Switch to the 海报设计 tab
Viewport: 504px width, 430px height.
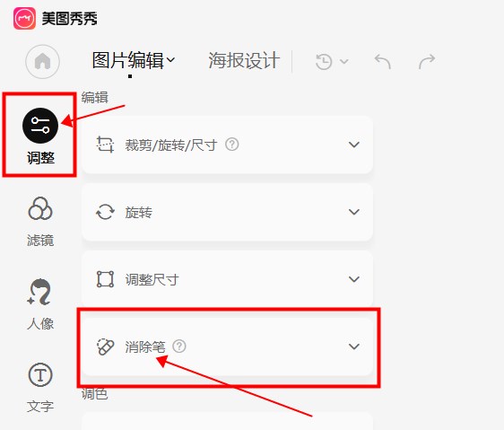point(244,60)
